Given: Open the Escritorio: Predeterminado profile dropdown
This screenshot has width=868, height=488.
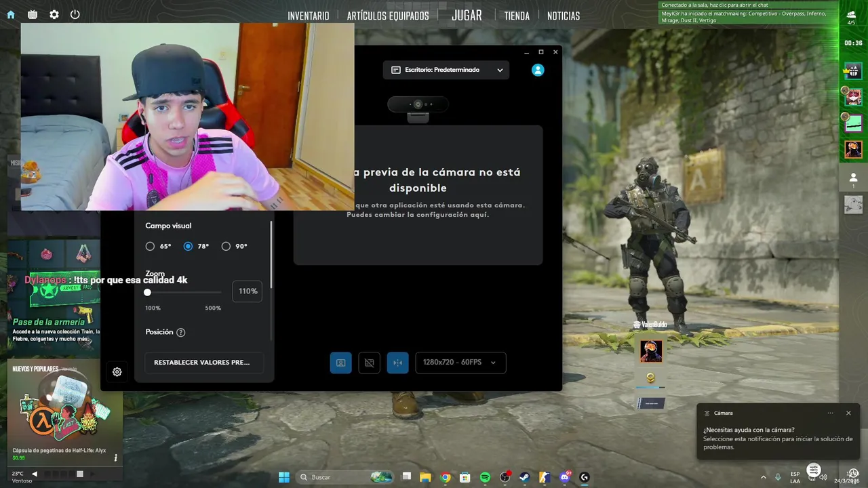Looking at the screenshot, I should point(446,70).
